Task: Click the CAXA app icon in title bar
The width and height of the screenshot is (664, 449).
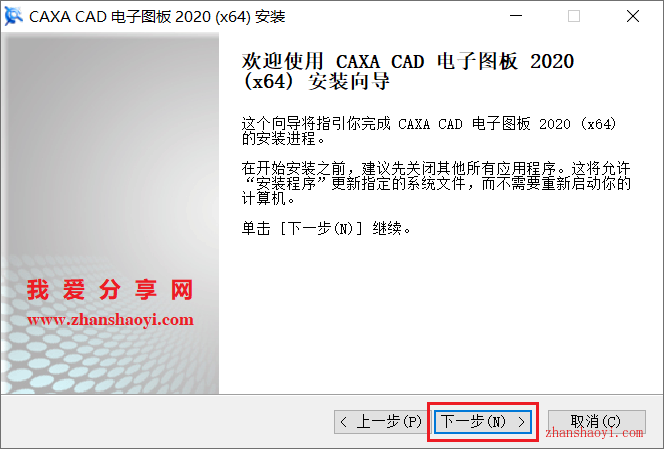Action: coord(14,17)
